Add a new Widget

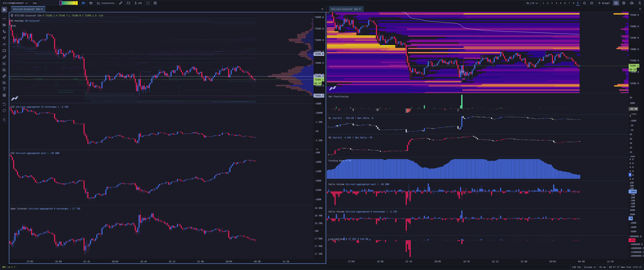604,3
